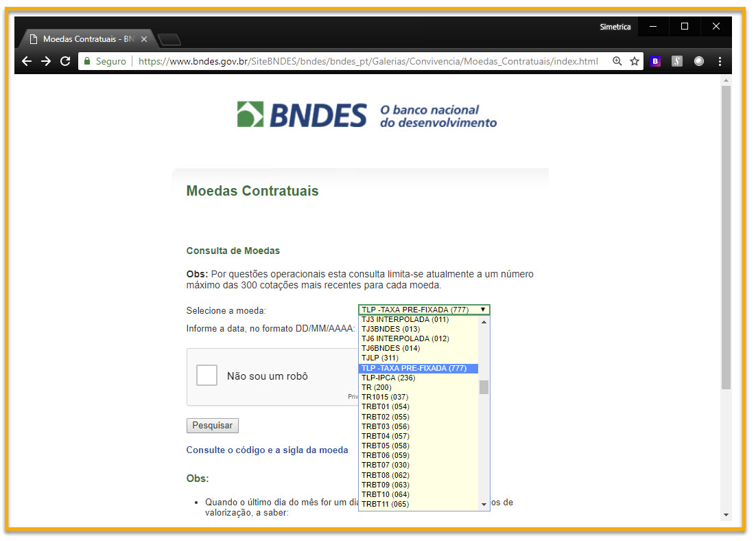The width and height of the screenshot is (756, 541).
Task: Select TLP -TAXA PRE-FIXADA (777) in list
Action: 418,368
